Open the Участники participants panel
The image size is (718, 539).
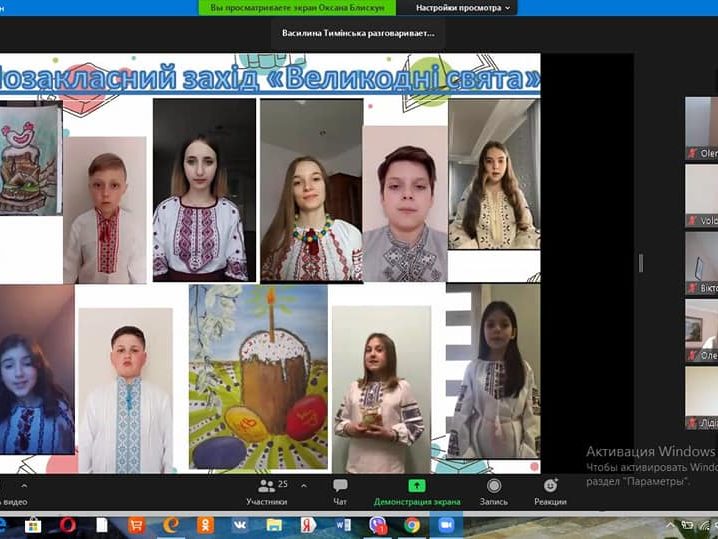(266, 490)
